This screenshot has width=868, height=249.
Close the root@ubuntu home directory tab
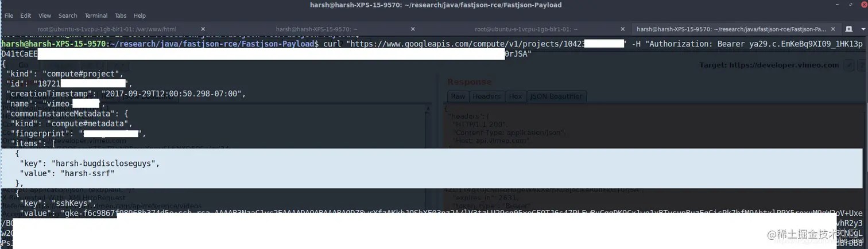point(623,29)
